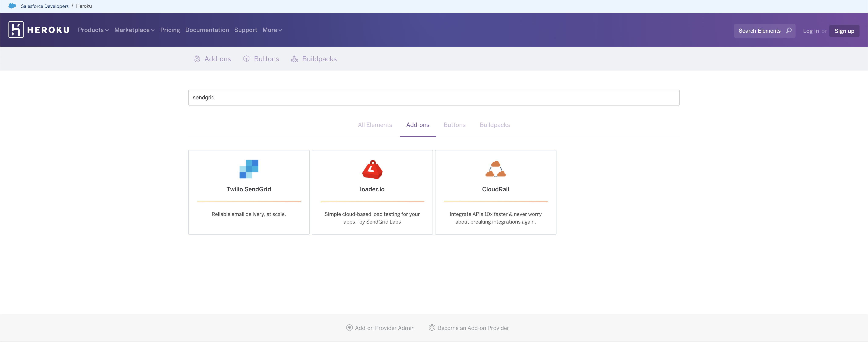Click the Buttons category icon
The height and width of the screenshot is (342, 868).
click(x=246, y=58)
